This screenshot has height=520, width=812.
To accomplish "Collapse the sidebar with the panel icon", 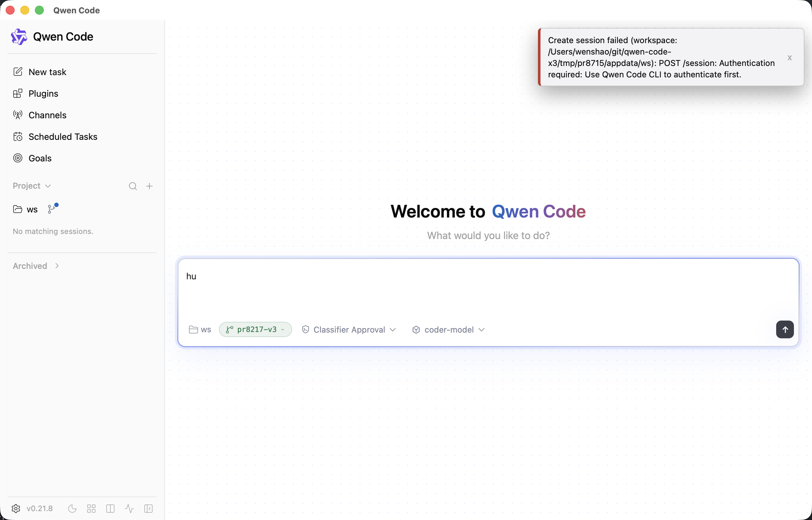I will click(x=149, y=509).
